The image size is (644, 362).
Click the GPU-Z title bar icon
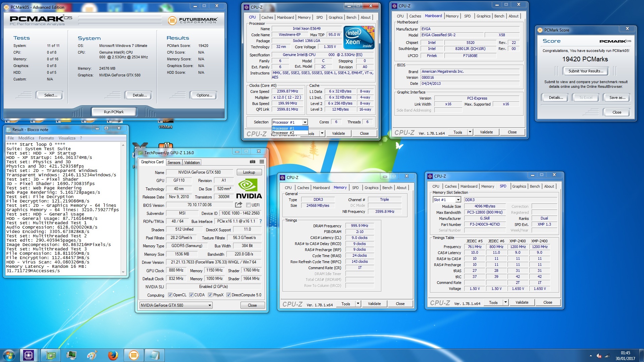pos(141,153)
